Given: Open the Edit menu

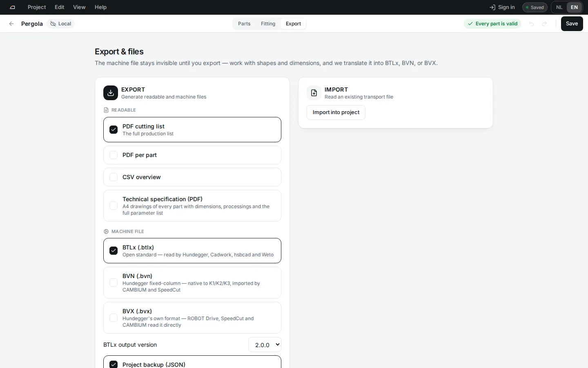Looking at the screenshot, I should click(x=60, y=7).
